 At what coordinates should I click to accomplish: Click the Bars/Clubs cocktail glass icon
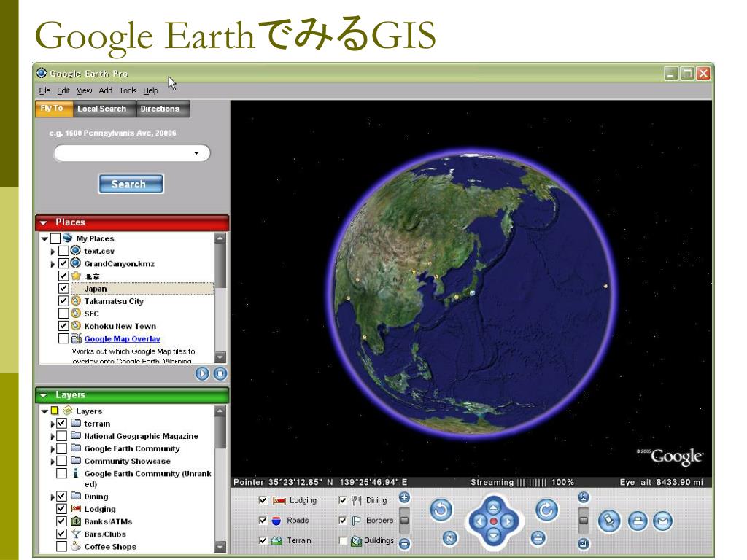pyautogui.click(x=76, y=534)
